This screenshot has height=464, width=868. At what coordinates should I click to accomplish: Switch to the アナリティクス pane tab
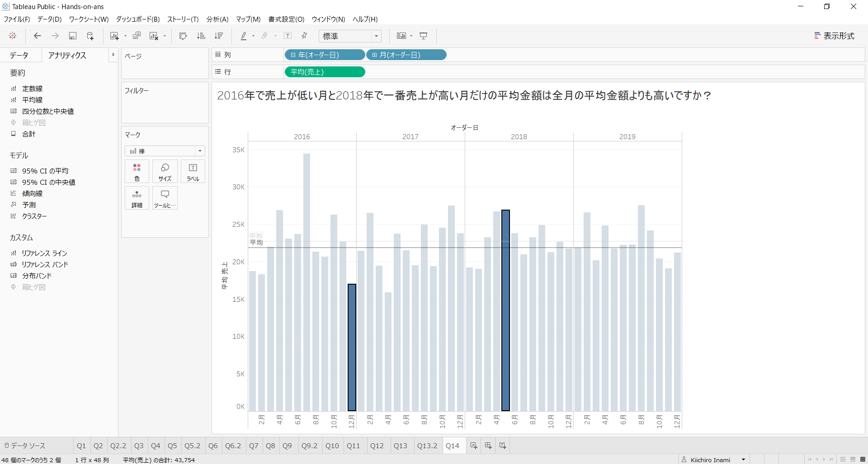tap(67, 55)
